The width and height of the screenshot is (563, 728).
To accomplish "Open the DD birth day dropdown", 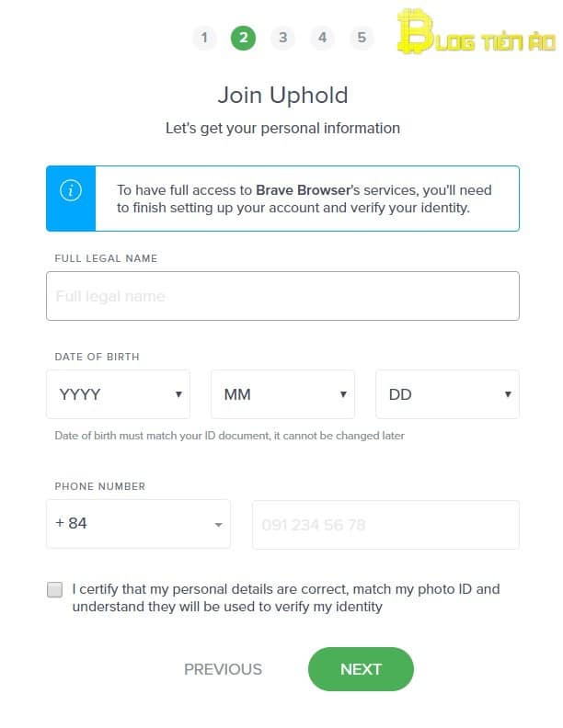I will click(x=447, y=394).
